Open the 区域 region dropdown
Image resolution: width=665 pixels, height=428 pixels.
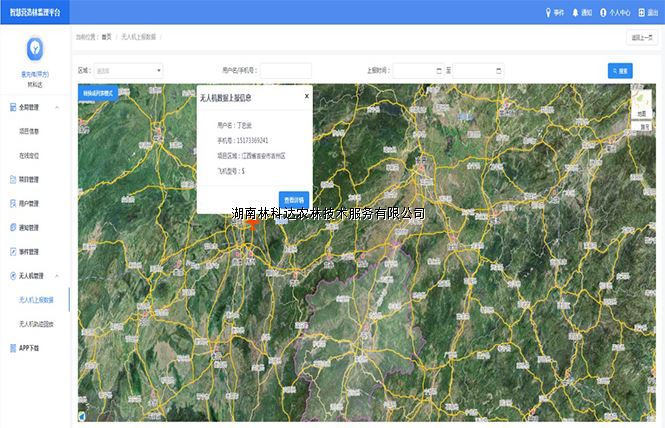tap(128, 71)
